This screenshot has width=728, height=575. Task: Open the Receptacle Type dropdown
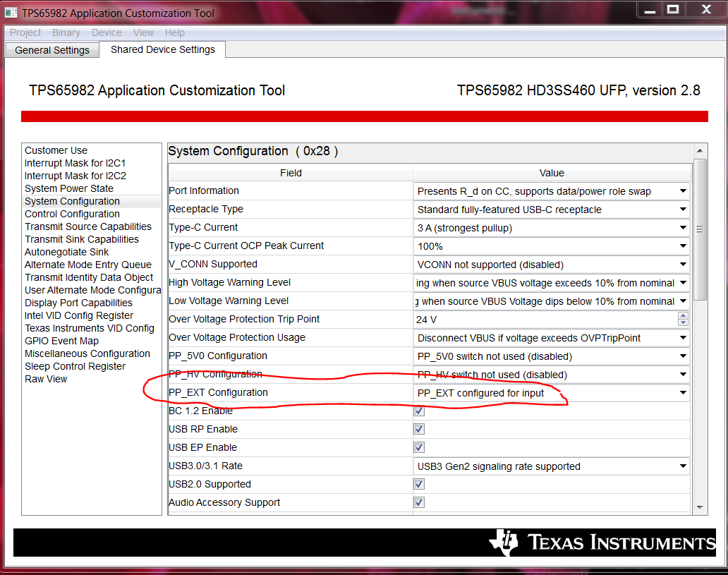tap(551, 210)
